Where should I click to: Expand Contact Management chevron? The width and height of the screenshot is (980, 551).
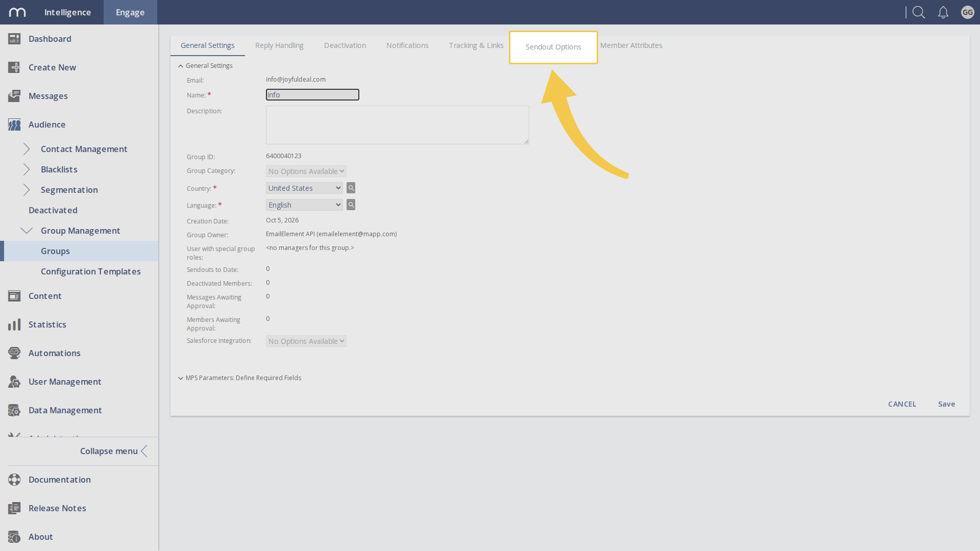[x=27, y=149]
